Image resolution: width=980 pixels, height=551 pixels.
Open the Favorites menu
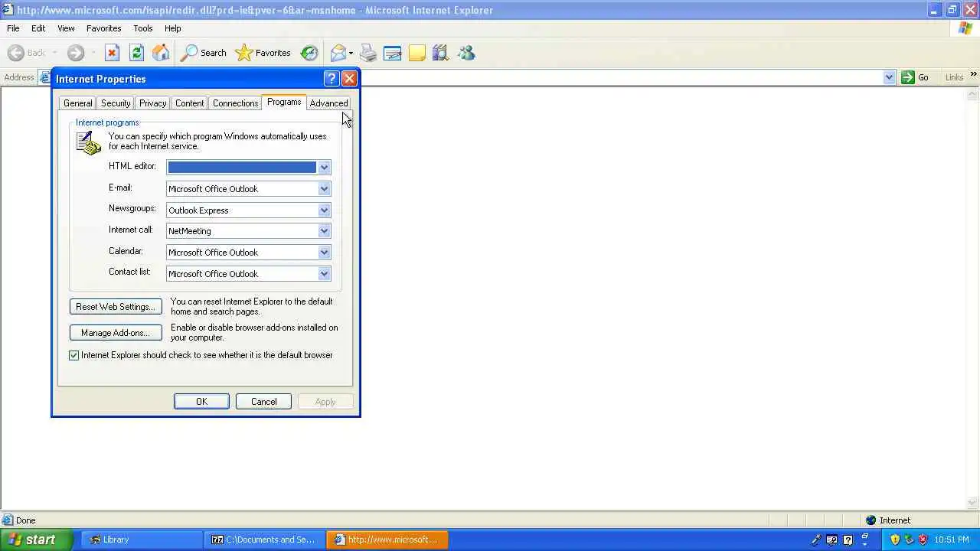(x=103, y=28)
